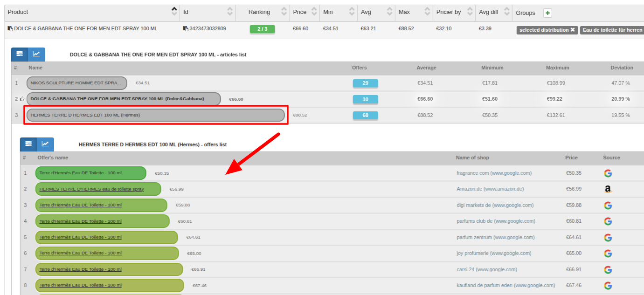Switch offers list to table view

[x=28, y=144]
